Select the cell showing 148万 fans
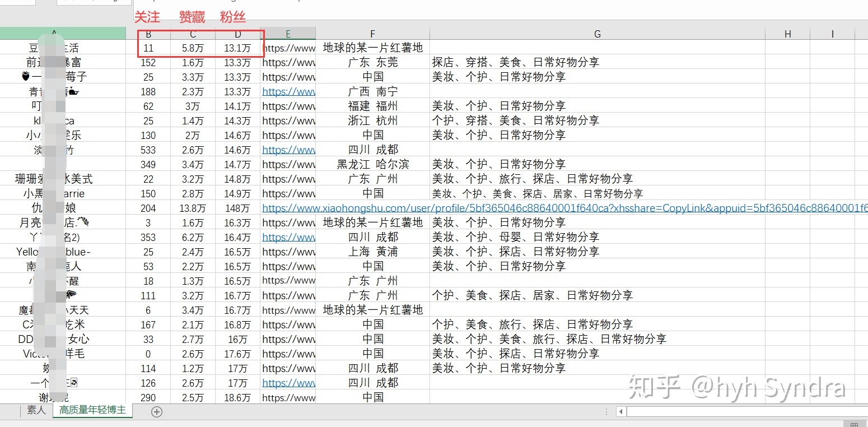The width and height of the screenshot is (868, 427). pos(237,208)
